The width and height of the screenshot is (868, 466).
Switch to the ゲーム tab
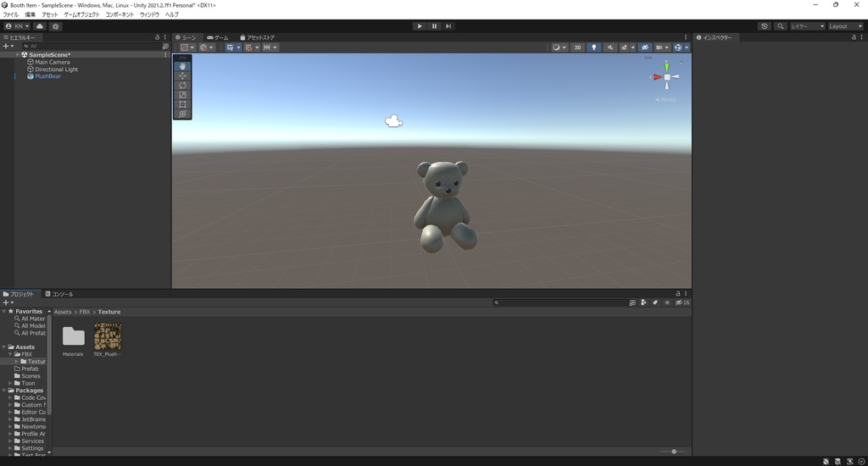[x=218, y=37]
